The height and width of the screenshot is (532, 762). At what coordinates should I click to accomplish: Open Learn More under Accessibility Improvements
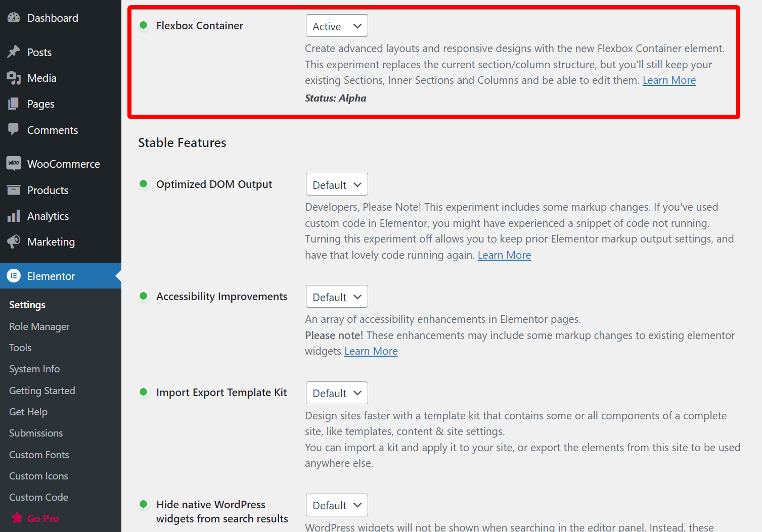[x=371, y=351]
